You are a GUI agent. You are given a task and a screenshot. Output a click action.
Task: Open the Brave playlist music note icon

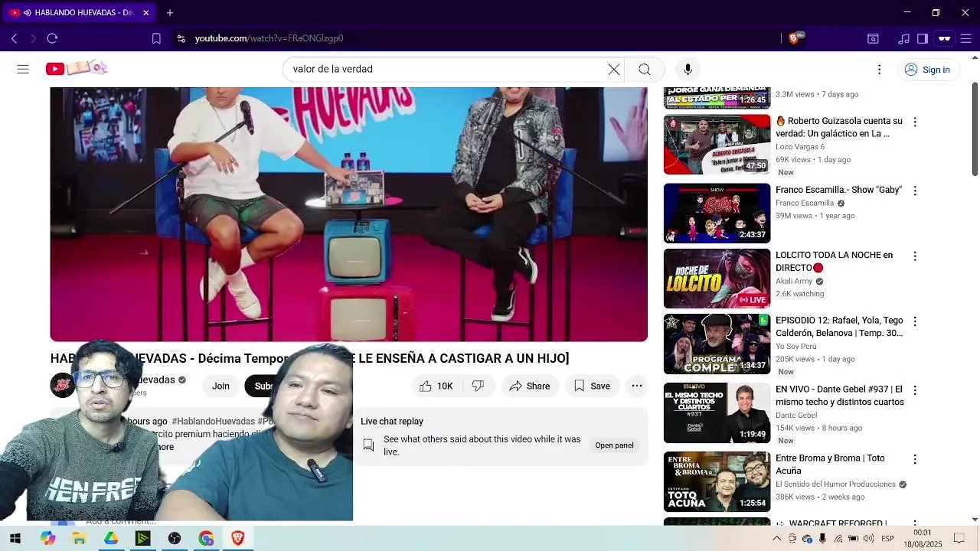click(903, 38)
